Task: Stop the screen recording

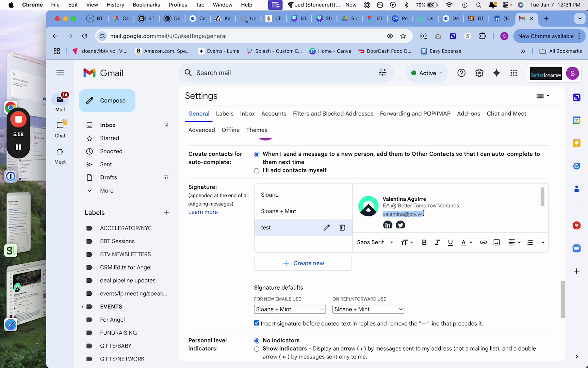Action: (x=18, y=119)
